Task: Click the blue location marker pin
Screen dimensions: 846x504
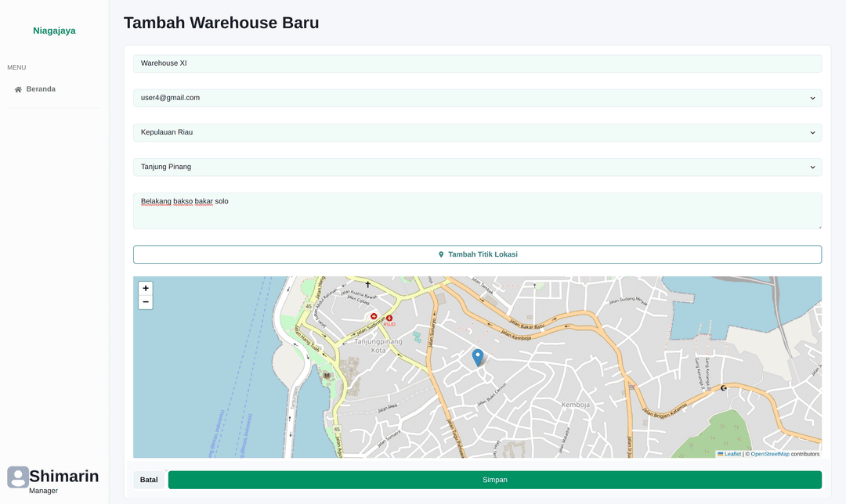Action: (x=478, y=357)
